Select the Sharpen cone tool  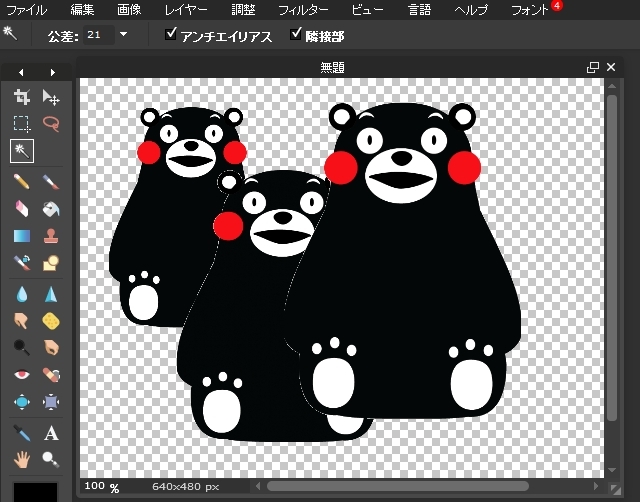(51, 294)
